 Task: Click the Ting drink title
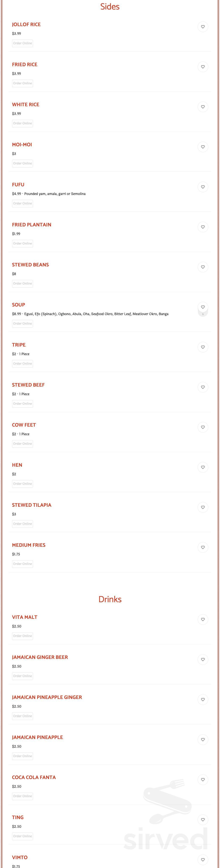tap(18, 817)
